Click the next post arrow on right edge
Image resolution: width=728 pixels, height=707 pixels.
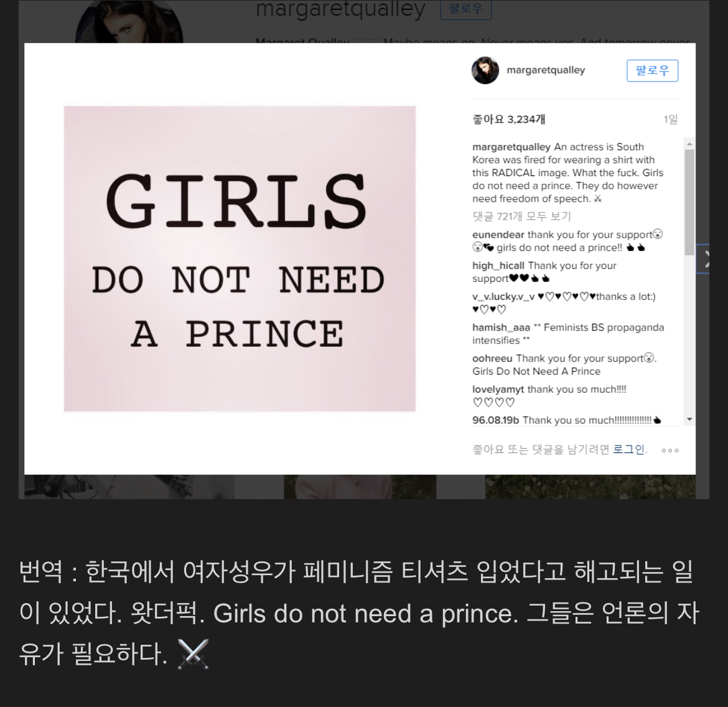705,259
